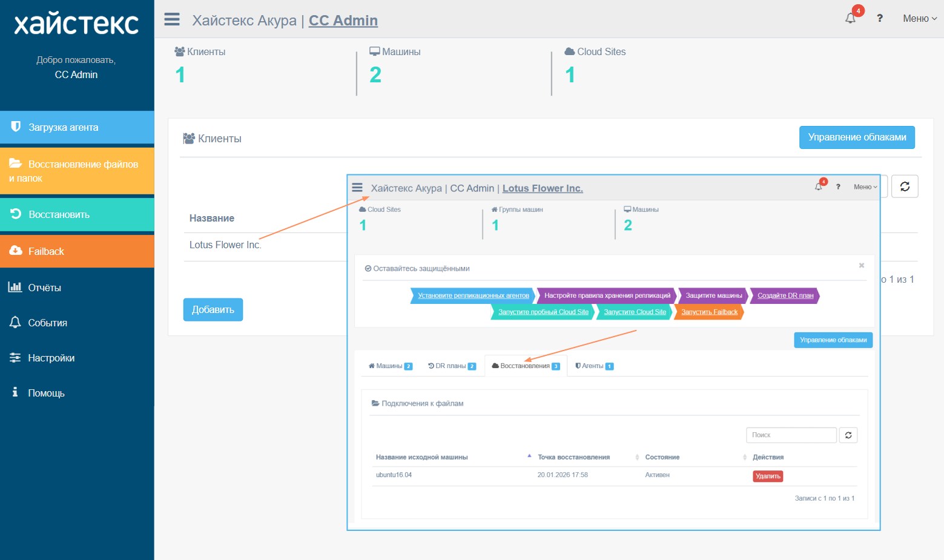
Task: Open Настройки in the sidebar
Action: [x=77, y=358]
